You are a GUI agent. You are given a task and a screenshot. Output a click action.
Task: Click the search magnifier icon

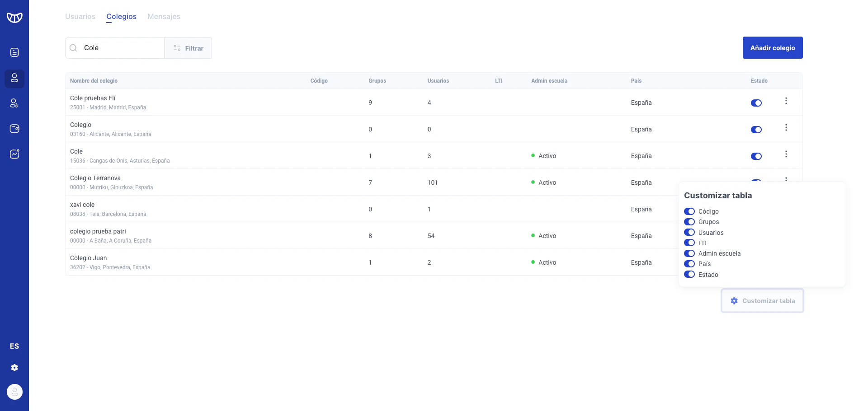click(73, 48)
